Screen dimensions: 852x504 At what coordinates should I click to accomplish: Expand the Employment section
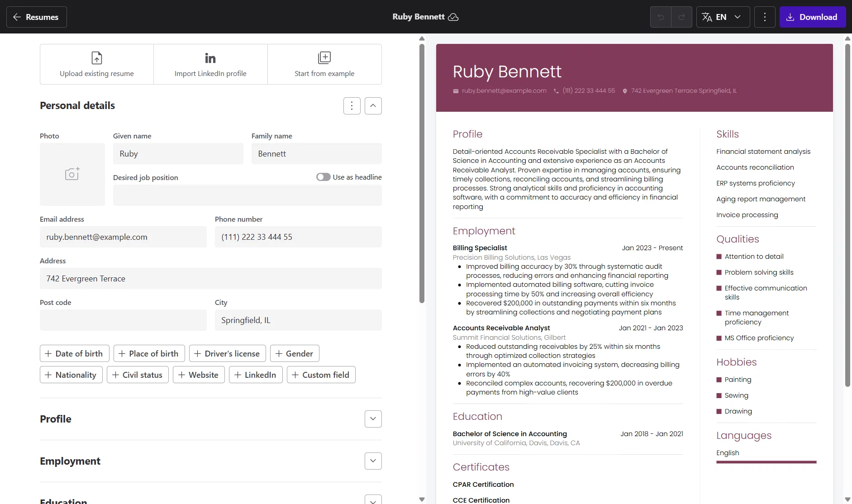point(373,461)
